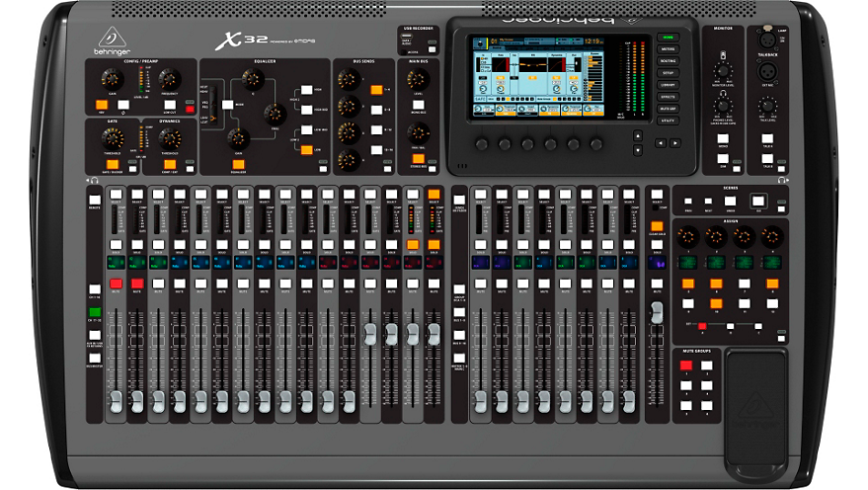Open the Utility screen button
The height and width of the screenshot is (490, 868).
coord(669,121)
